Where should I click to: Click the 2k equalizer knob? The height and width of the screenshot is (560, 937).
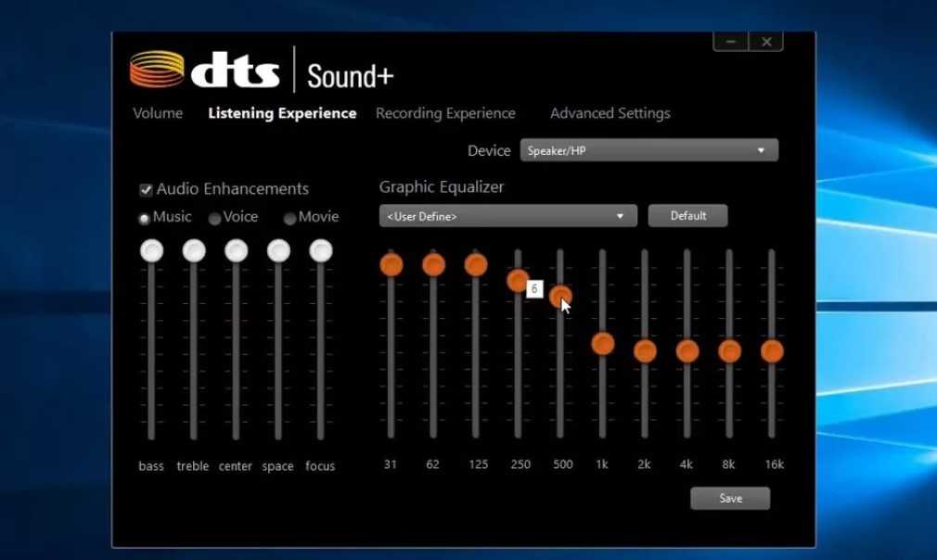pos(646,351)
